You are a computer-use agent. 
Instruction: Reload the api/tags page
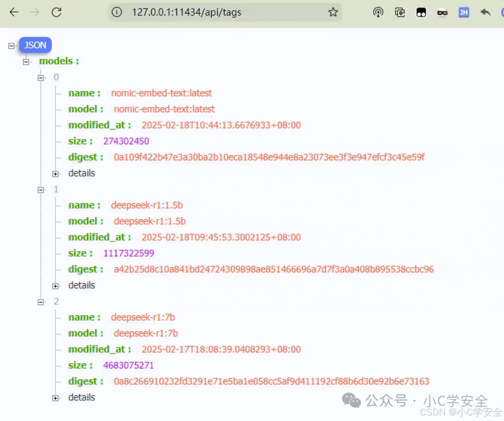[x=56, y=12]
